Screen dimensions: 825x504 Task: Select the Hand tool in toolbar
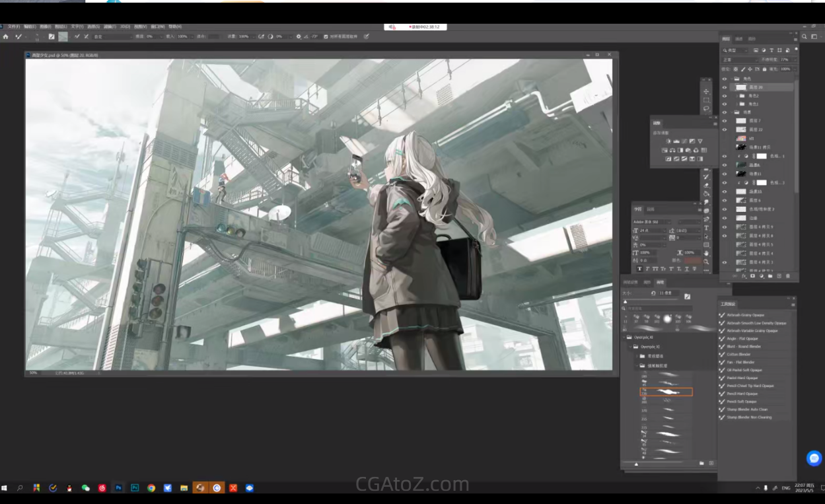[706, 253]
